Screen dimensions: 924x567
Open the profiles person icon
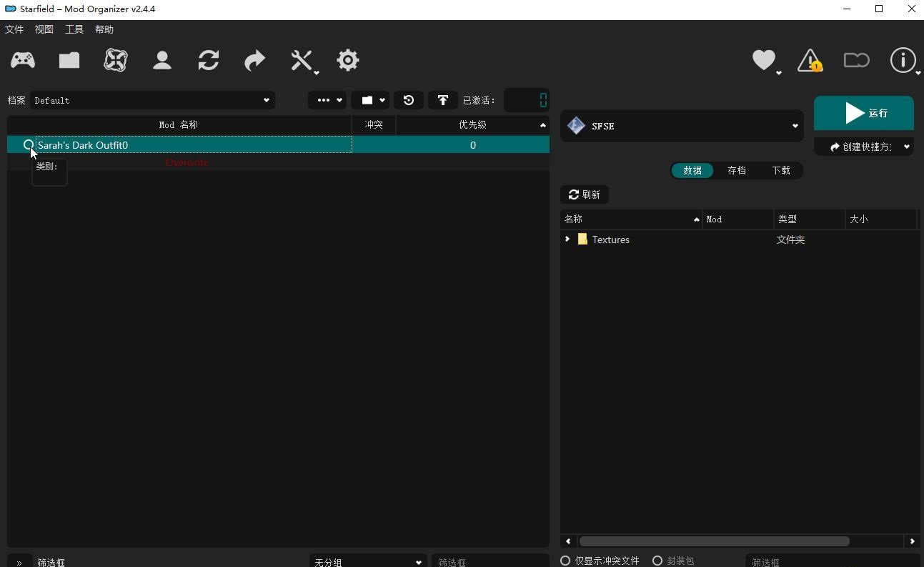tap(162, 60)
